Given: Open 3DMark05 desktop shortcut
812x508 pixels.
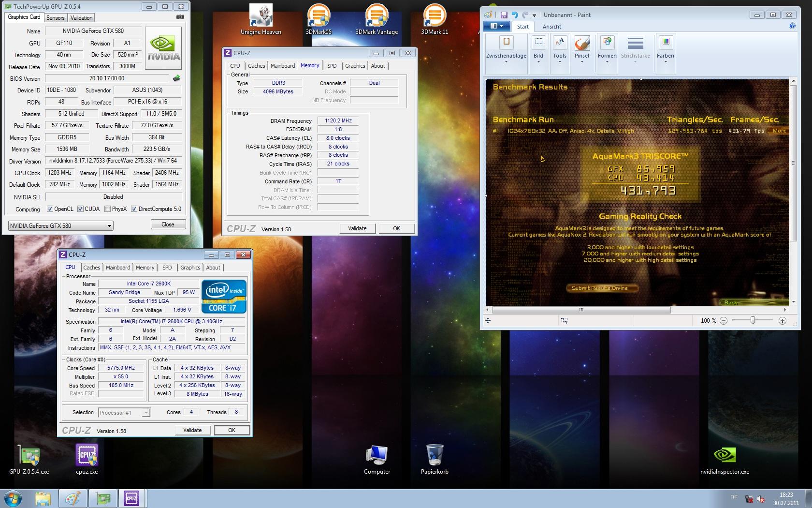Looking at the screenshot, I should pyautogui.click(x=319, y=19).
